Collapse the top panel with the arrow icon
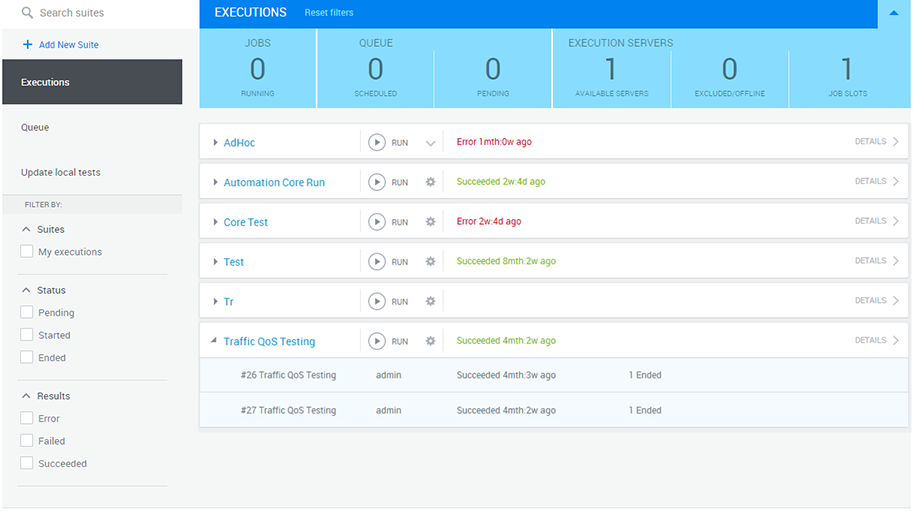916x512 pixels. (x=893, y=13)
